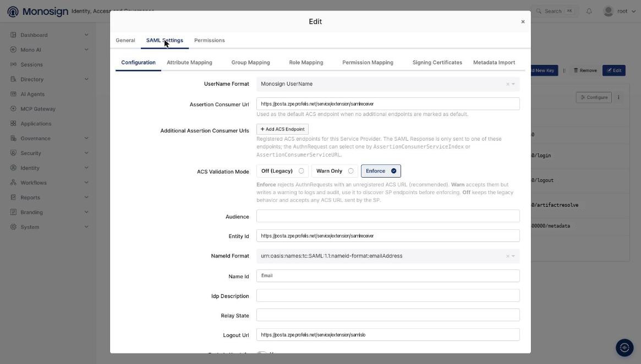This screenshot has height=364, width=641.
Task: Switch to the Permissions tab
Action: (209, 41)
